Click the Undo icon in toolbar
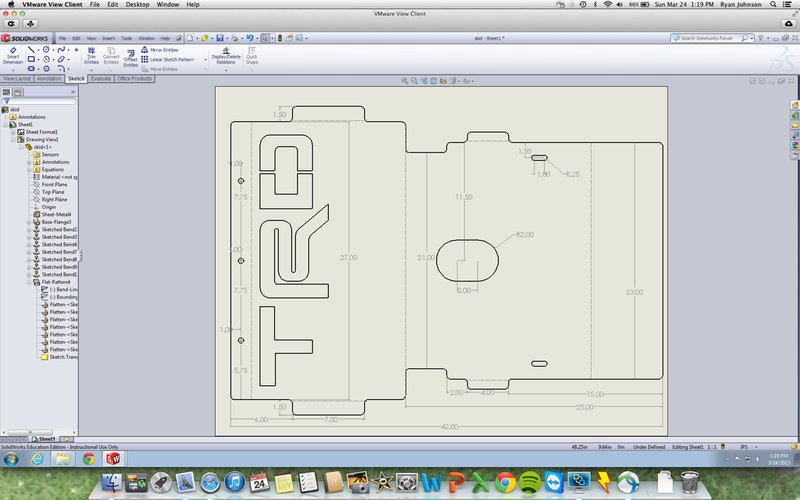Image resolution: width=800 pixels, height=500 pixels. coord(249,38)
